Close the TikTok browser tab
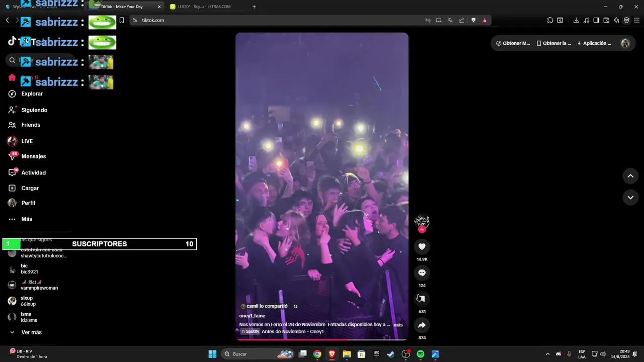The height and width of the screenshot is (362, 644). [x=159, y=7]
